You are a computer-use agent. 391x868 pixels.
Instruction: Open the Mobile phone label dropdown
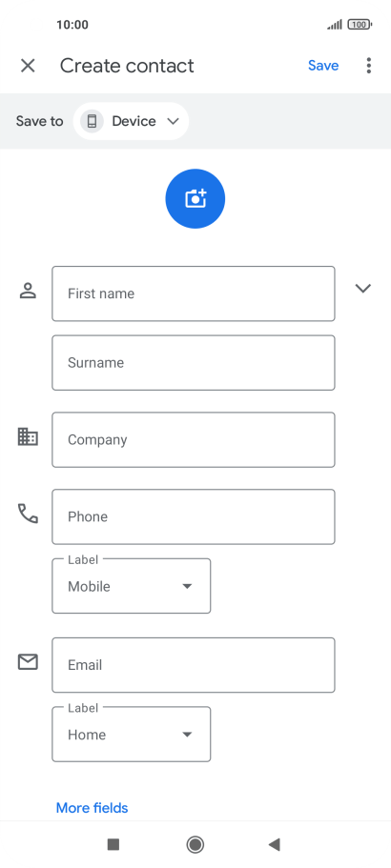(132, 586)
